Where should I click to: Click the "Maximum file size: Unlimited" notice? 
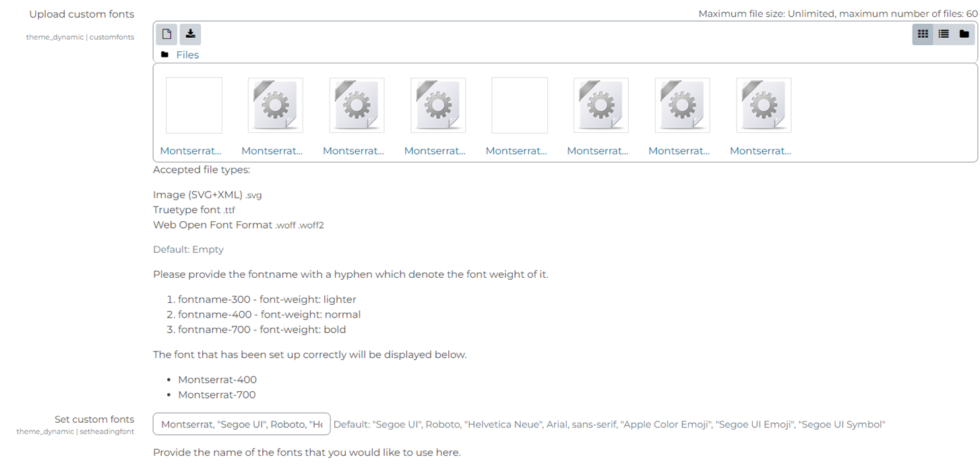[838, 14]
